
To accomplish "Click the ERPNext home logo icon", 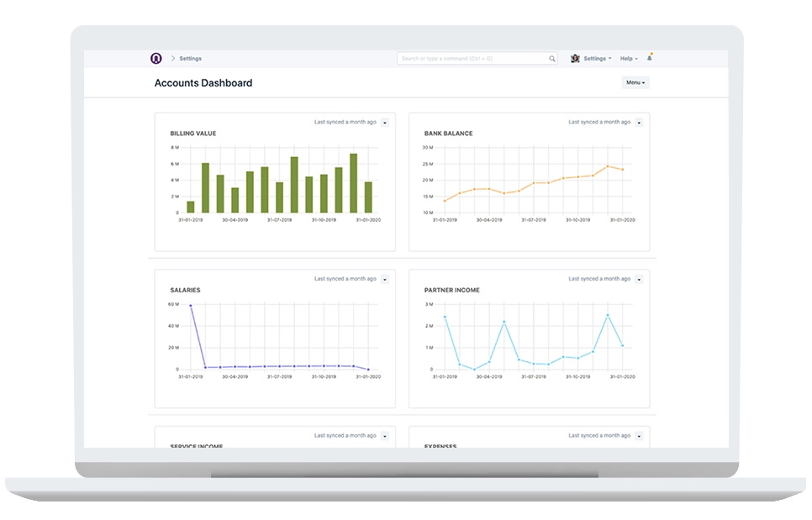I will click(156, 58).
